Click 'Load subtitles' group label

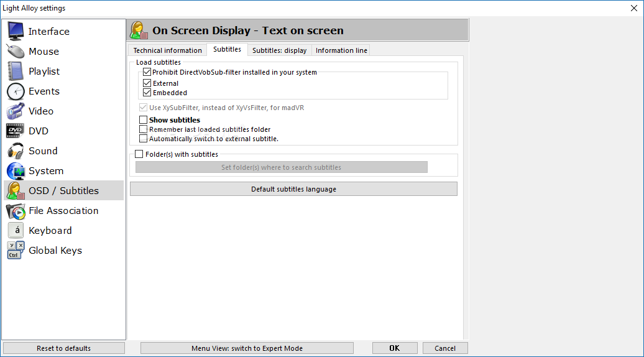(159, 62)
